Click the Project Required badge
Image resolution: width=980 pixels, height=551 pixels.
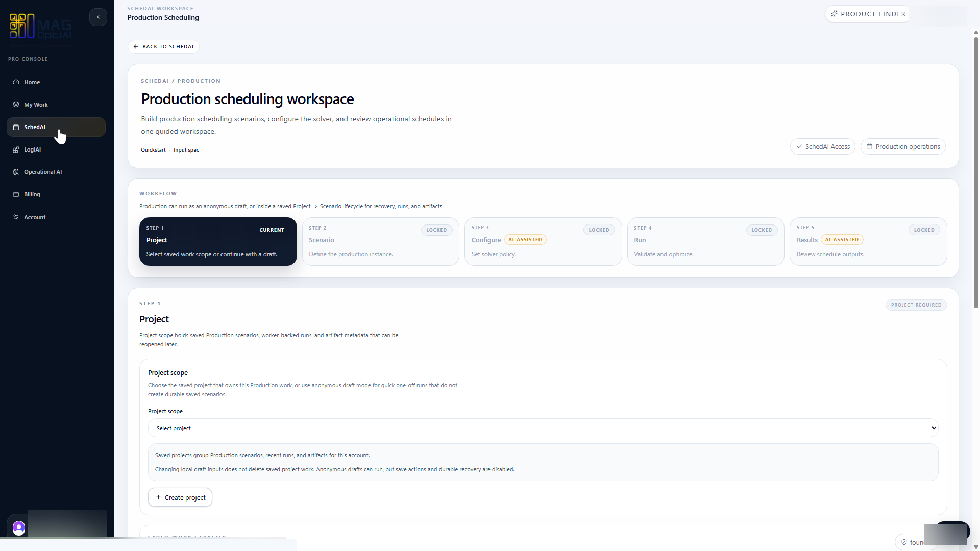tap(916, 305)
